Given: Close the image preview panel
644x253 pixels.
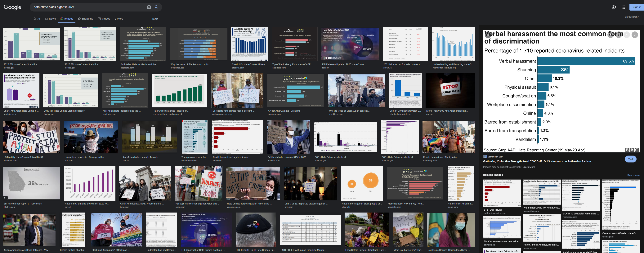Looking at the screenshot, I should 488,35.
